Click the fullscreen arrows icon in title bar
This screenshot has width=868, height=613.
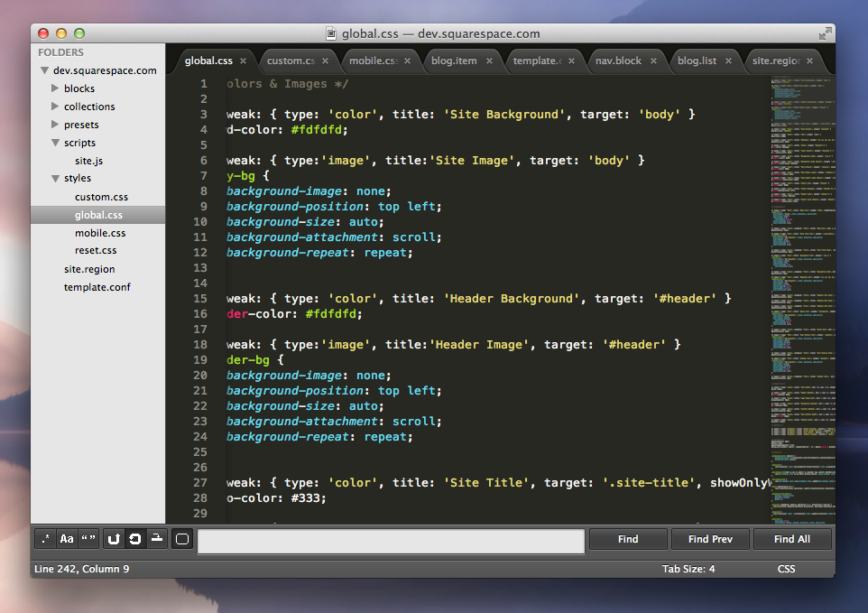[x=825, y=33]
